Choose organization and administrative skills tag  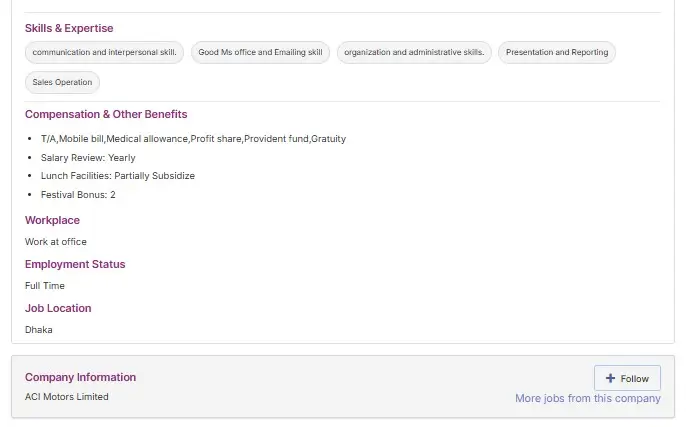pyautogui.click(x=414, y=52)
